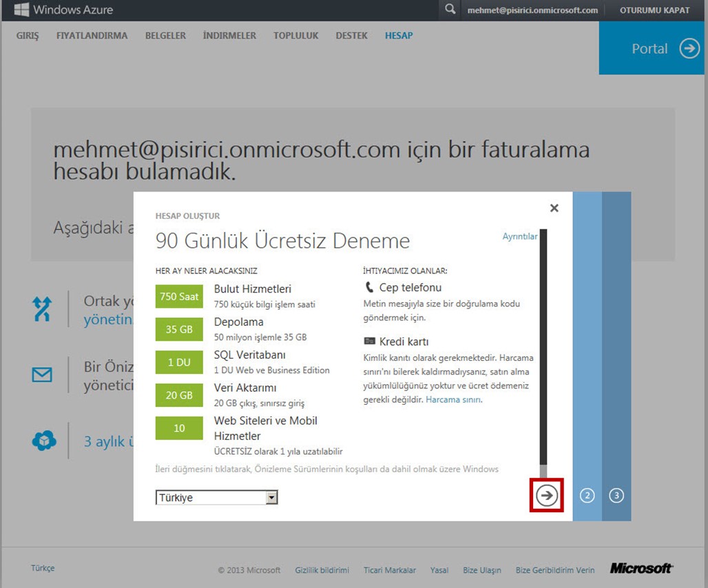Click the mehmet@pisirici.onmicrosoft.com account link
708x588 pixels.
[532, 10]
